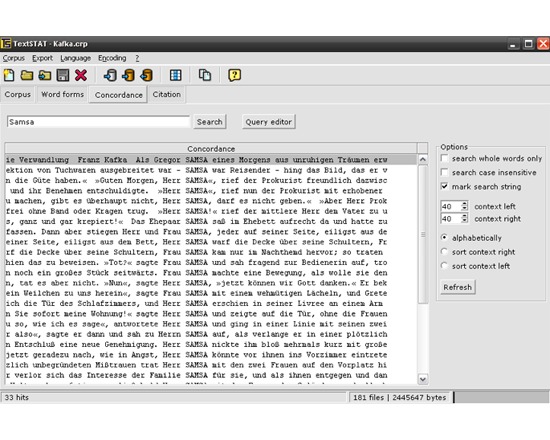Click the blue add-file icon
This screenshot has height=440, width=550.
110,75
